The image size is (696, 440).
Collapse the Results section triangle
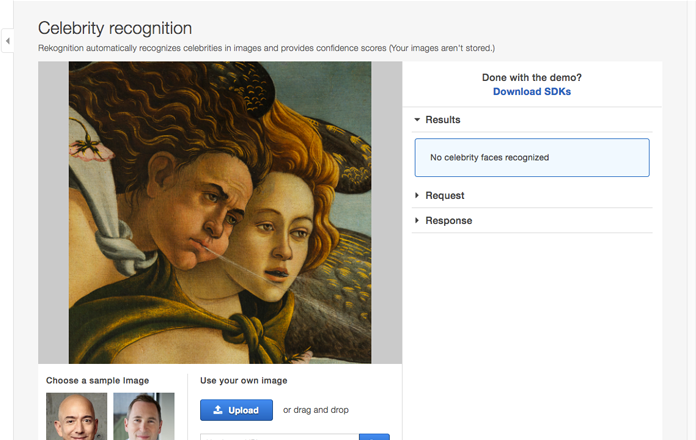click(417, 120)
